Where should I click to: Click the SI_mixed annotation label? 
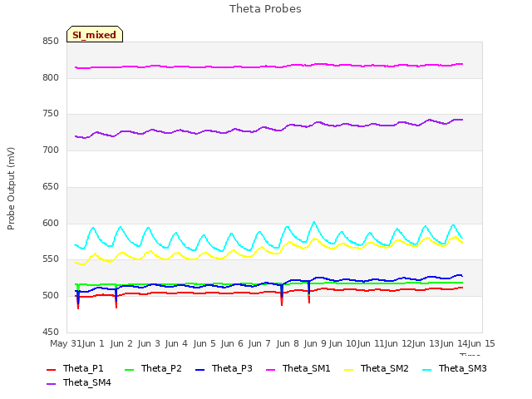coord(95,34)
